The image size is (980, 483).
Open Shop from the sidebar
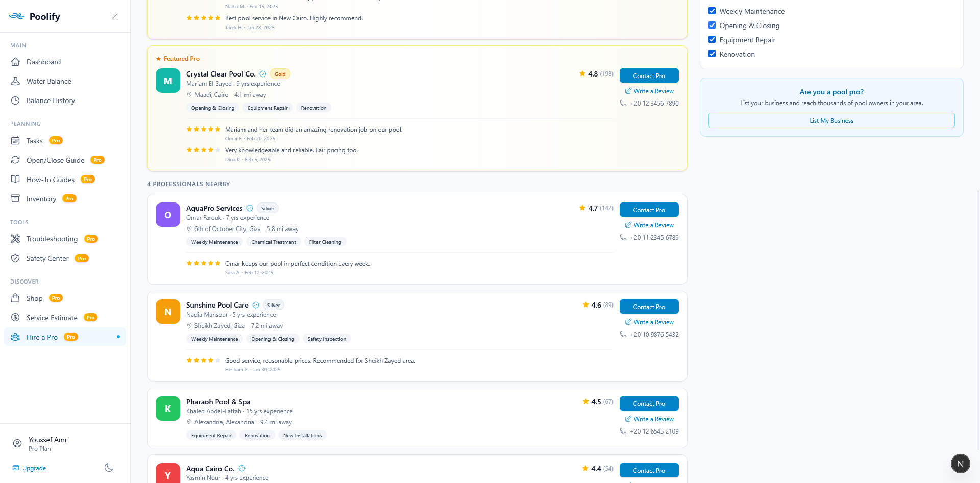click(x=65, y=298)
